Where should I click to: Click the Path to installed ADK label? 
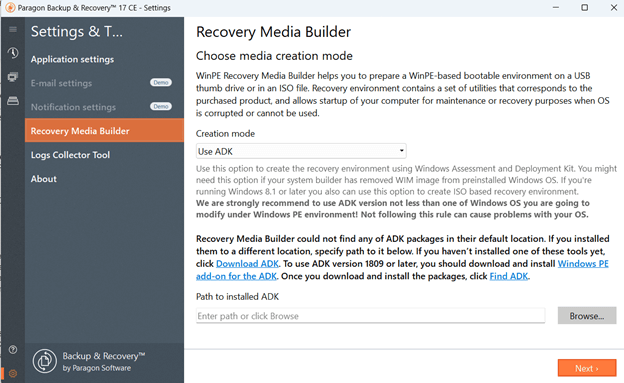[x=237, y=297]
